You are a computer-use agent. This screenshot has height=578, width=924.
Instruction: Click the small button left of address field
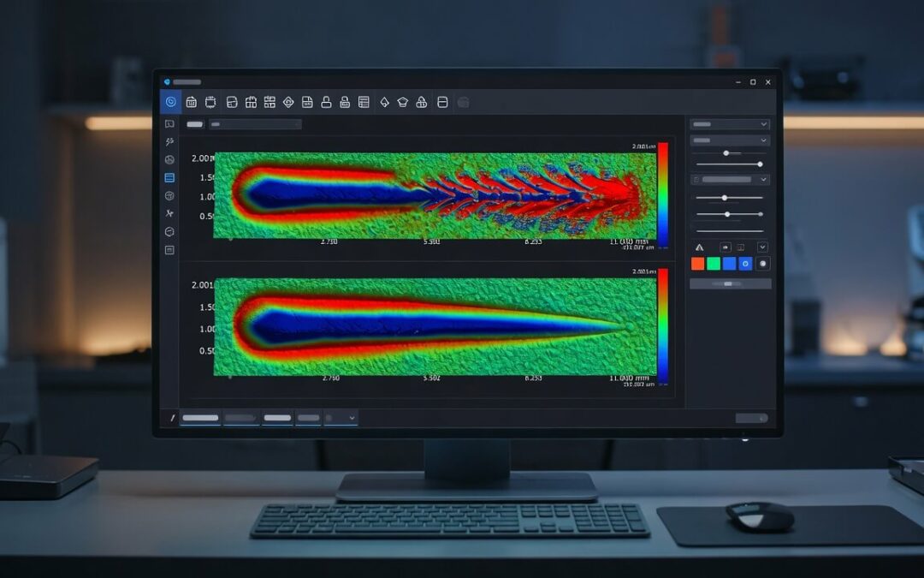(x=194, y=124)
